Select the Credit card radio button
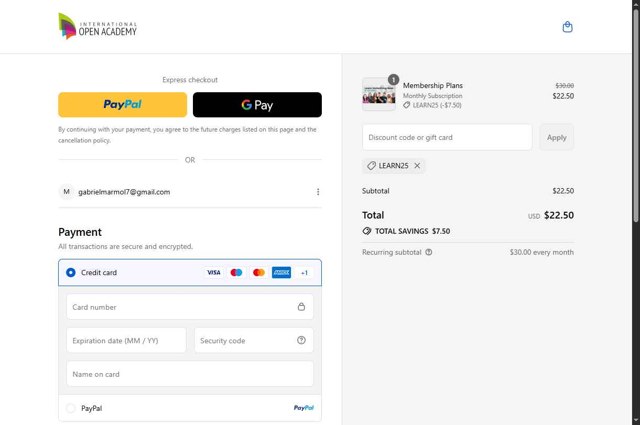Image resolution: width=640 pixels, height=425 pixels. (x=71, y=272)
